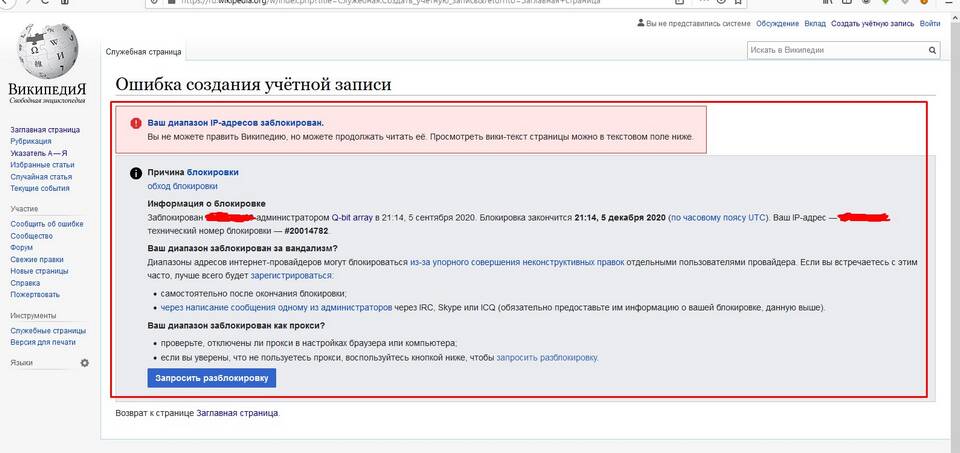Open 'Рубрикация' in sidebar
The height and width of the screenshot is (453, 960).
tap(31, 141)
